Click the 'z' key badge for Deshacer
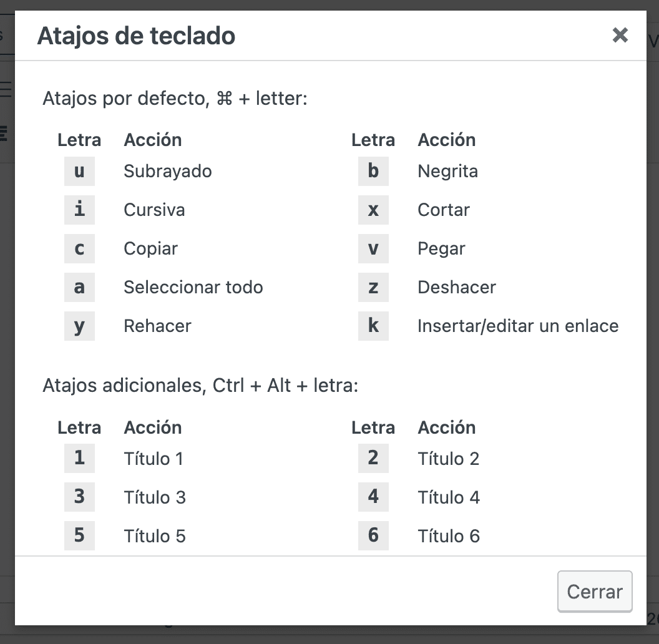659x644 pixels. [x=373, y=287]
